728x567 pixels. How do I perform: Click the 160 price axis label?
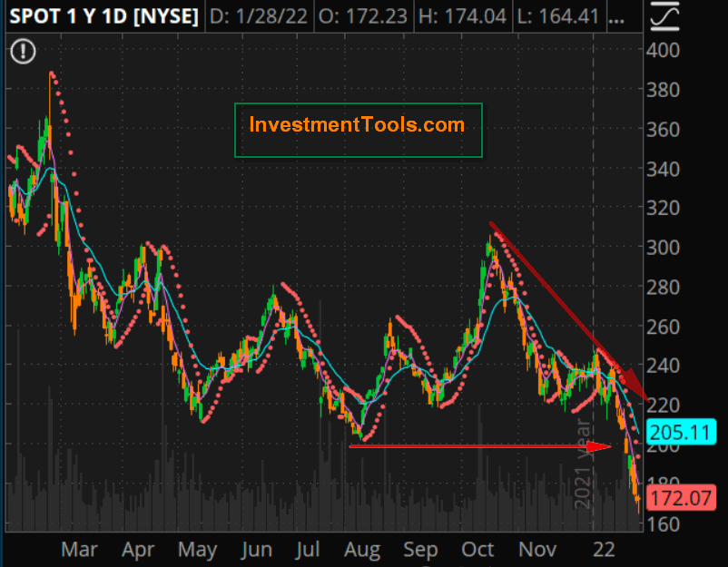[x=663, y=524]
